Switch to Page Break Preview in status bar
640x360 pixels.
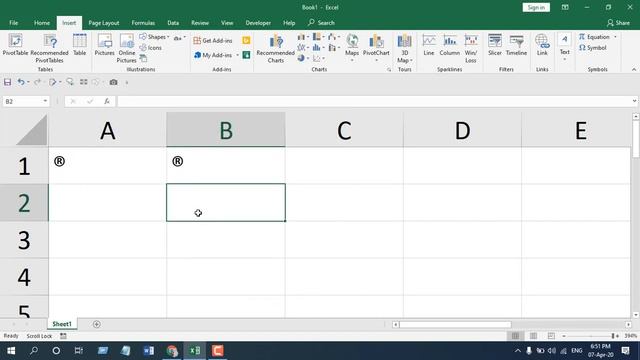(x=551, y=336)
